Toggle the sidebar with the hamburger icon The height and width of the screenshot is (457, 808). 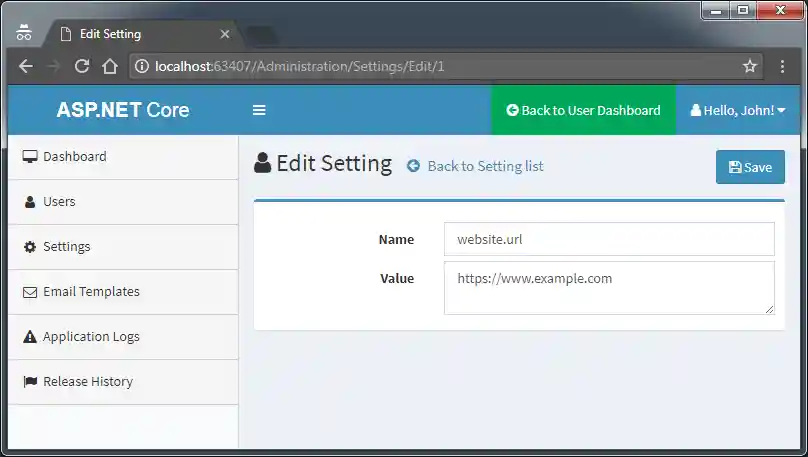click(259, 110)
